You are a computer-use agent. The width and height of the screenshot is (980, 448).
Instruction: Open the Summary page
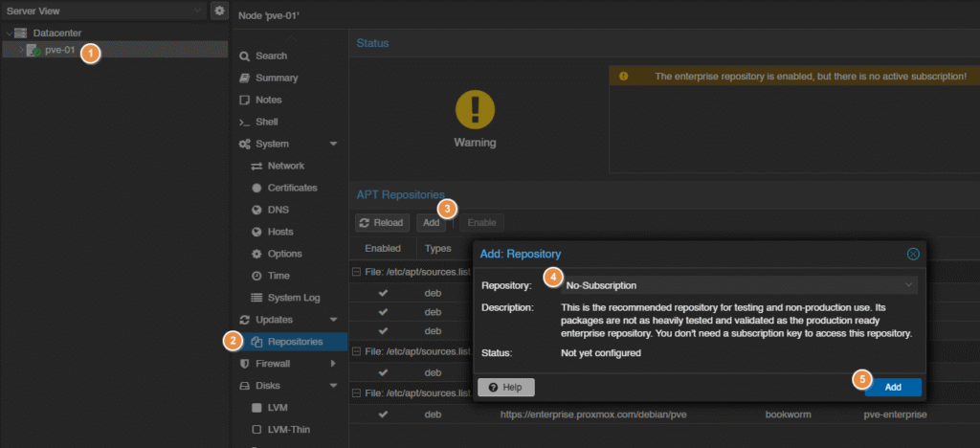coord(276,78)
